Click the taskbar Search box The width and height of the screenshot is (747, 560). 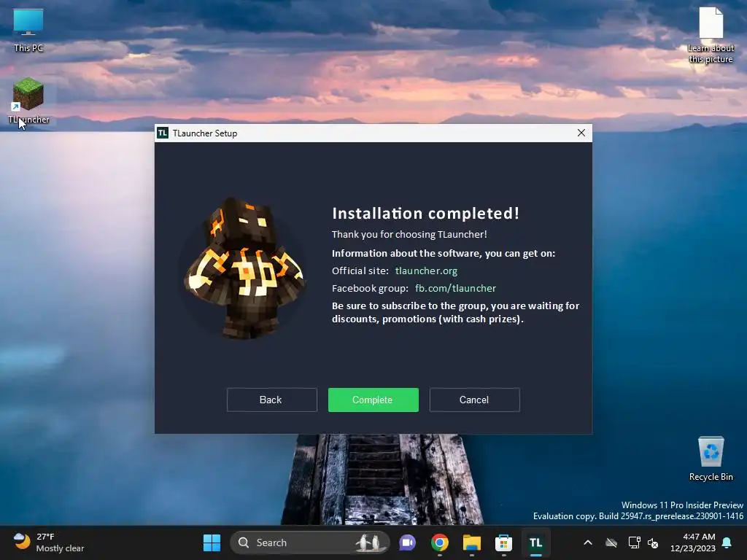pyautogui.click(x=309, y=542)
